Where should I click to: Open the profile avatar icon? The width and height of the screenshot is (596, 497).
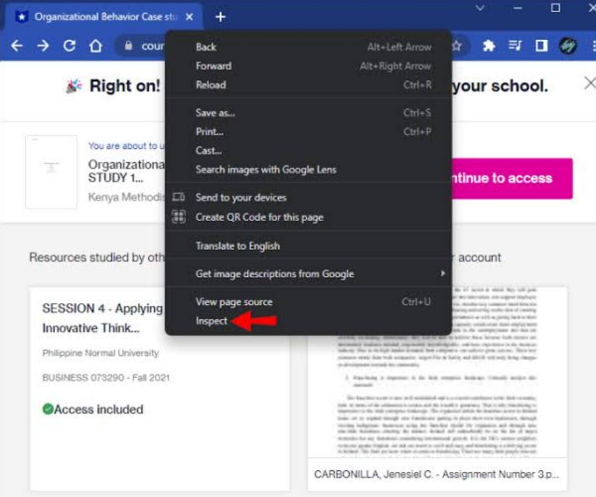tap(568, 46)
